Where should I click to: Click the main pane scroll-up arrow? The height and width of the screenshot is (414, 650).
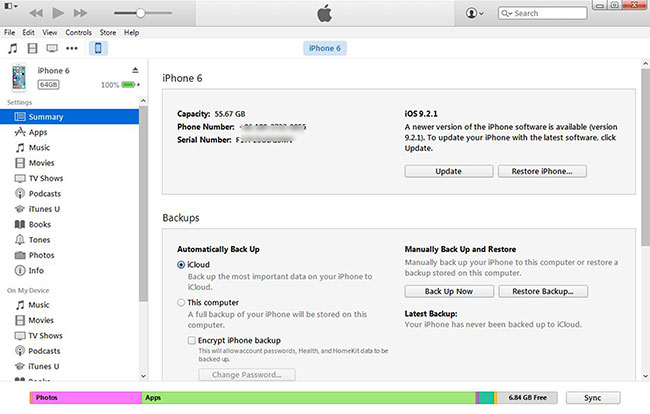[645, 64]
